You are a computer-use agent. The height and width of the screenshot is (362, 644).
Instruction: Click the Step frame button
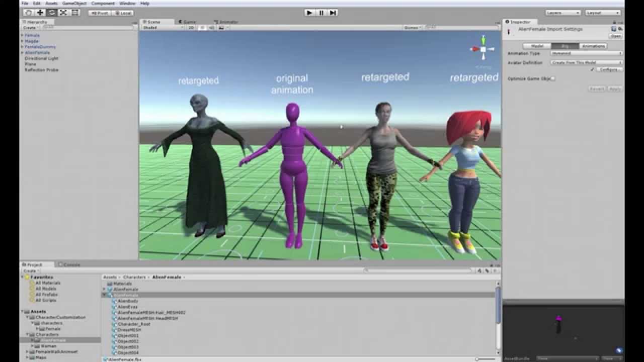[333, 13]
